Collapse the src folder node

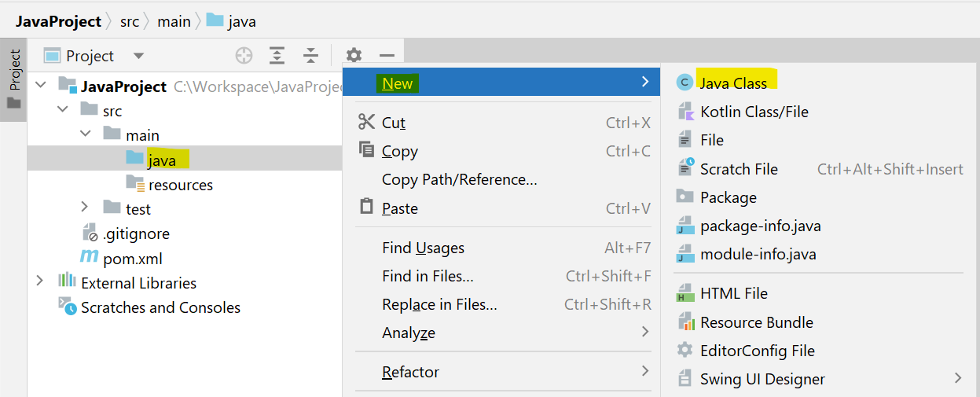pyautogui.click(x=62, y=111)
